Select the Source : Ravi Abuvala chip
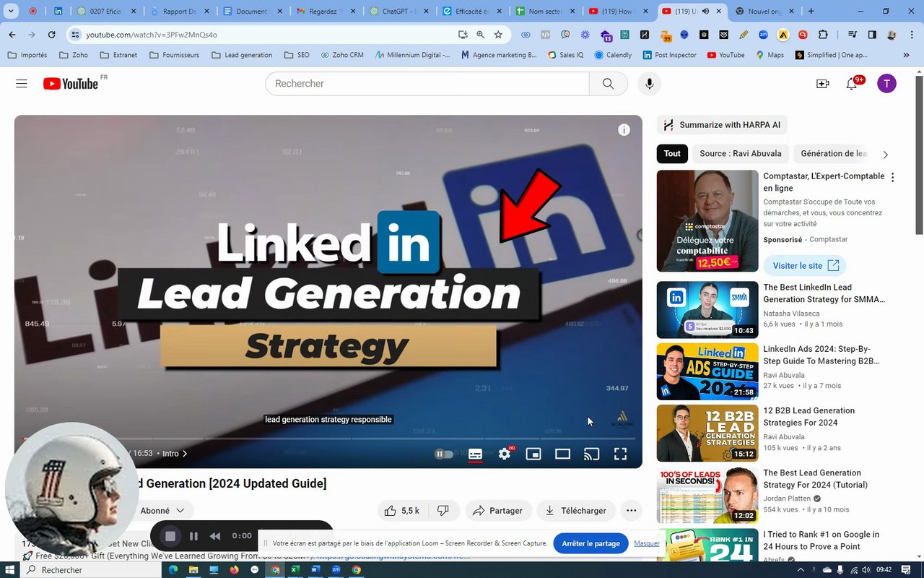Screen dimensions: 924x578 tap(740, 153)
